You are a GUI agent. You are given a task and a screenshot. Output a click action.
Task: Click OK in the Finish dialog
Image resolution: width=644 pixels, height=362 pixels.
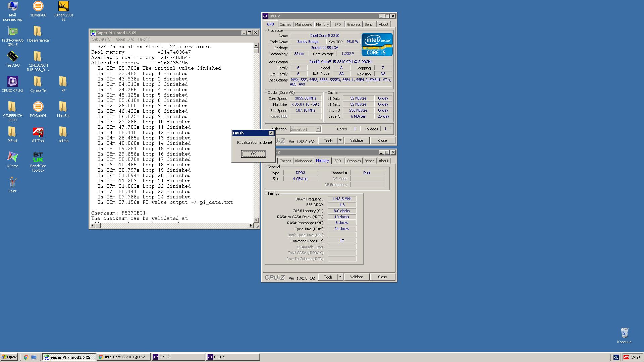tap(254, 154)
